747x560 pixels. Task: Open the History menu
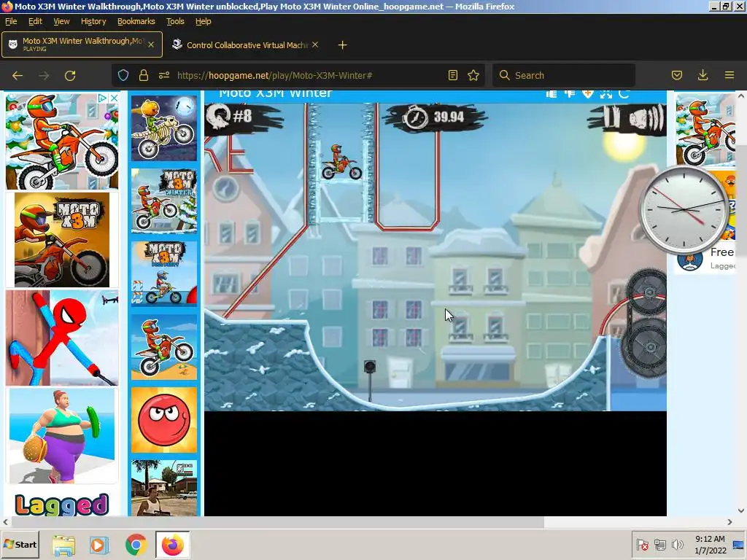93,21
